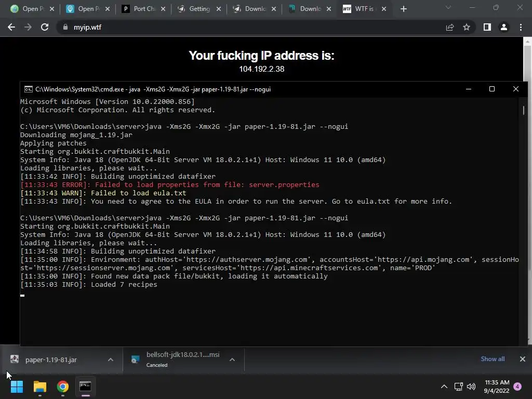Screen dimensions: 532x399
Task: Click Show all downloads link
Action: [x=493, y=359]
